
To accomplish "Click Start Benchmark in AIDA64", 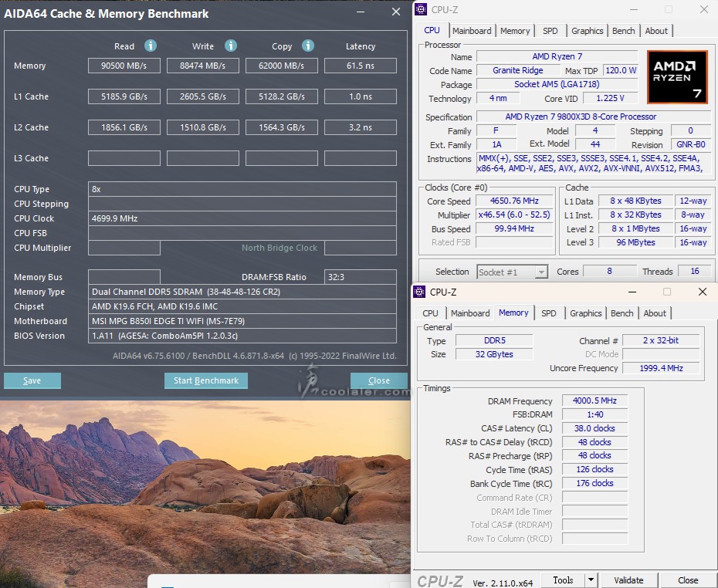I will [x=206, y=380].
